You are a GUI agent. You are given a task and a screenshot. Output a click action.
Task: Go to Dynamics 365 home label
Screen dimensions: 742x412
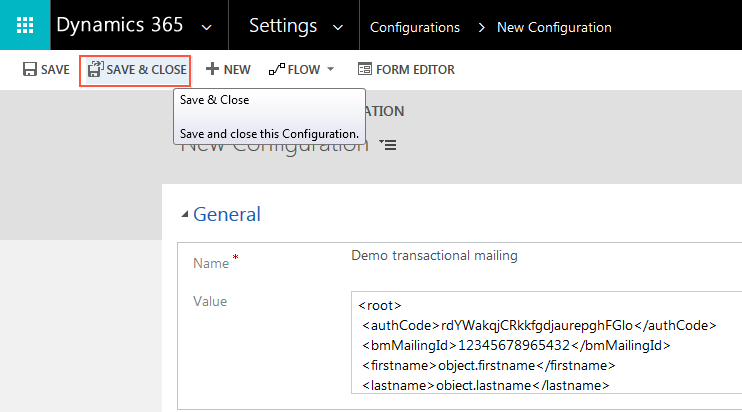[x=120, y=26]
